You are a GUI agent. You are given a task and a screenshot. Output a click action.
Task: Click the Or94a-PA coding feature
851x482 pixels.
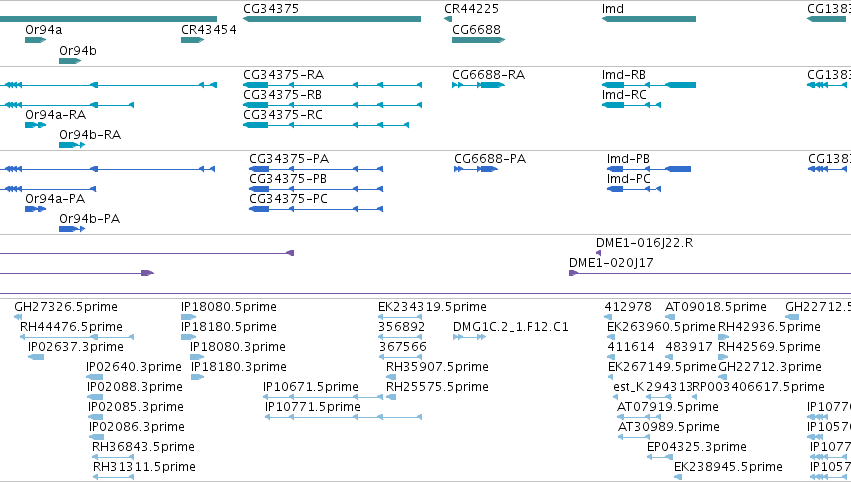pos(35,209)
